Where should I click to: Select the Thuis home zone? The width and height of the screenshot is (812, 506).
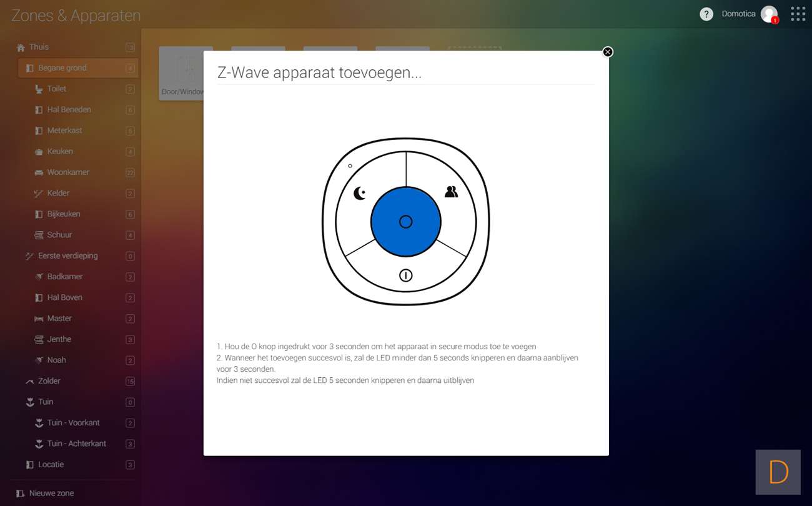coord(39,47)
